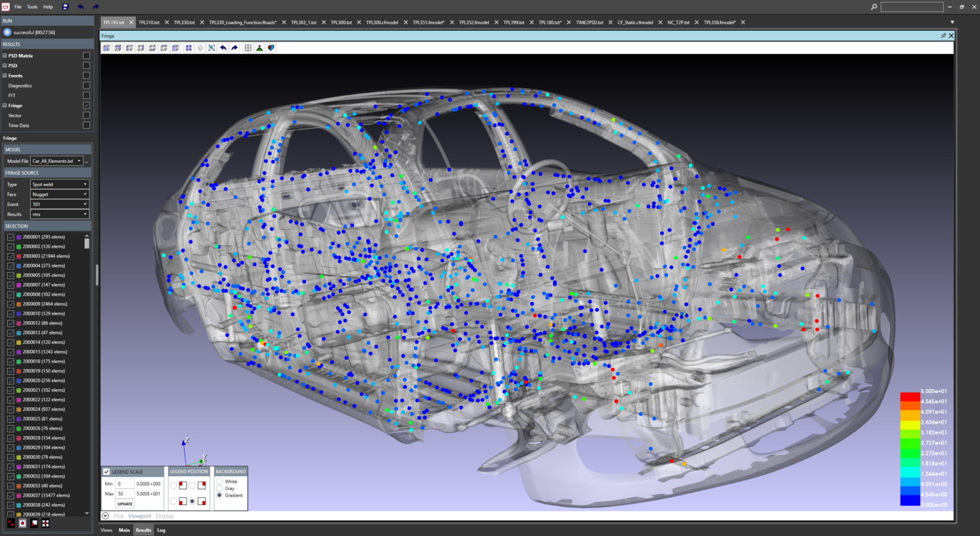980x536 pixels.
Task: Start the run with the blue play button
Action: click(7, 32)
